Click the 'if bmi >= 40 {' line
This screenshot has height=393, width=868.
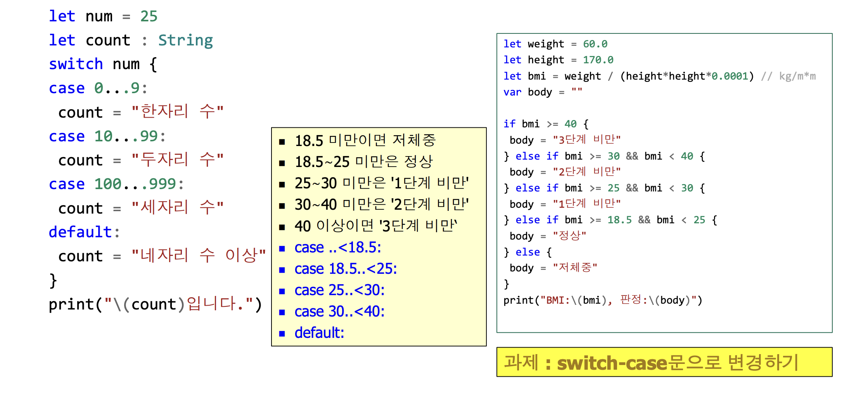point(546,124)
